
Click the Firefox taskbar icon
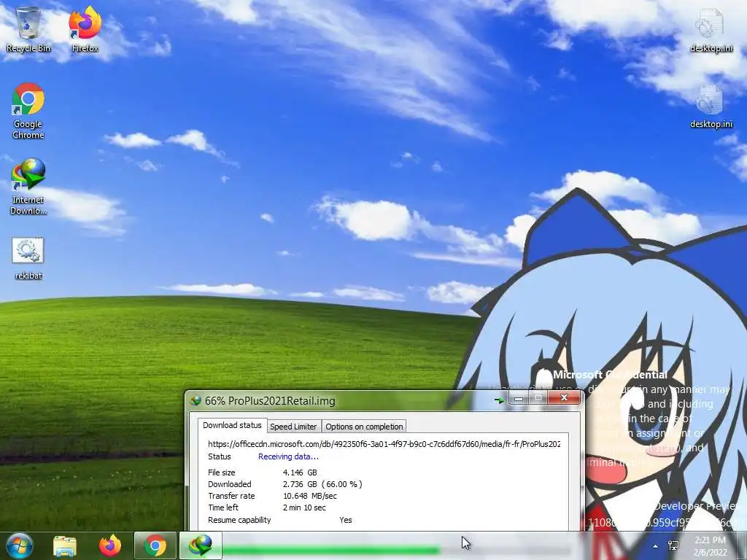click(x=110, y=545)
